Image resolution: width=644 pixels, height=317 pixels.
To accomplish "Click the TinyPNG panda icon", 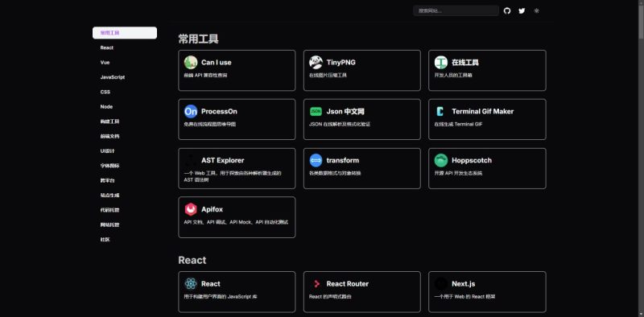I will coord(316,63).
